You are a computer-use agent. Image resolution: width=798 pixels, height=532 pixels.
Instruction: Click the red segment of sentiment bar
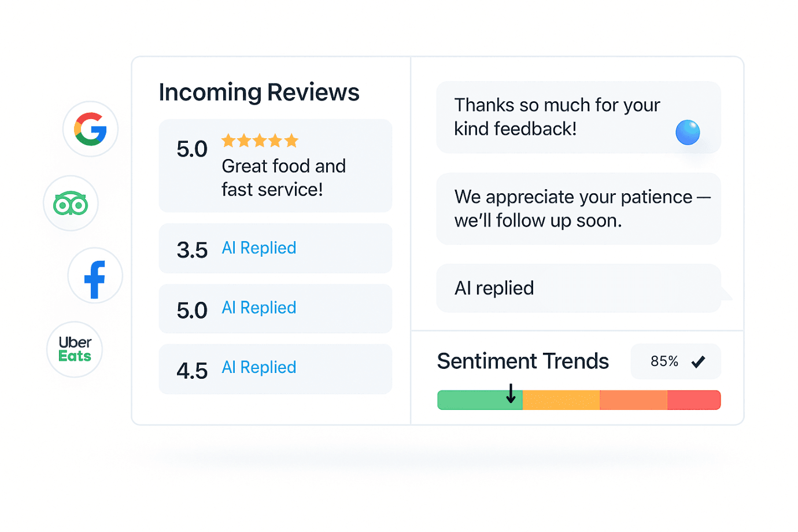(x=694, y=400)
